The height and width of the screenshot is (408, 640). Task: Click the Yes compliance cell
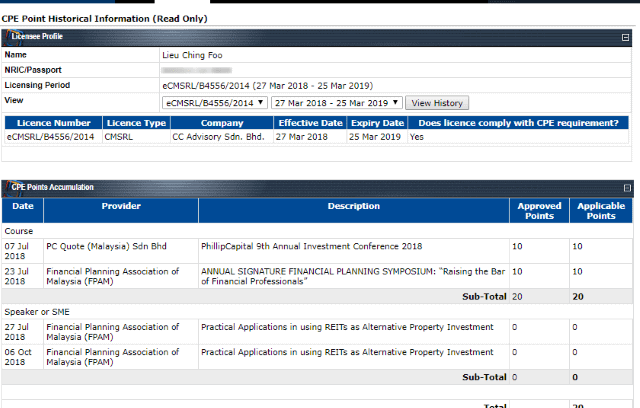point(518,137)
